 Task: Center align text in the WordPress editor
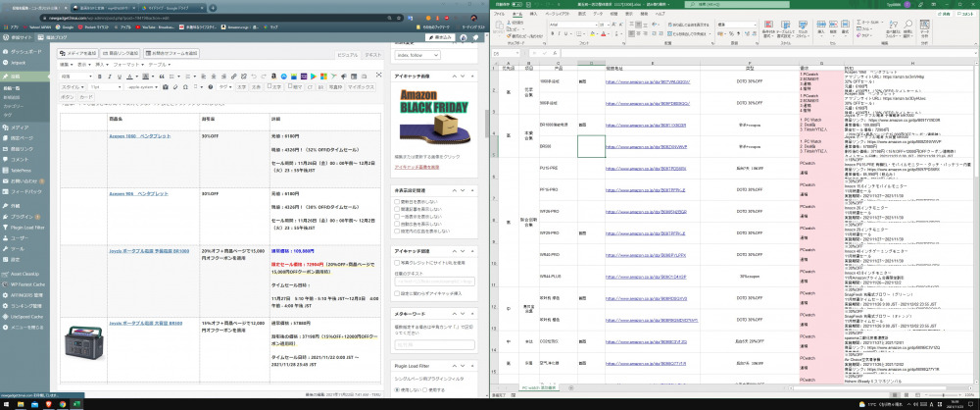coord(214,77)
